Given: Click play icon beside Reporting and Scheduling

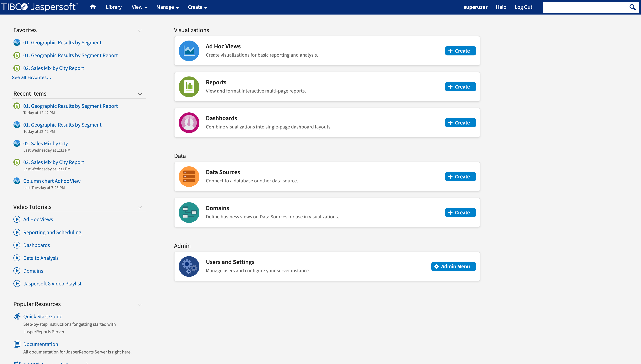Looking at the screenshot, I should [17, 232].
